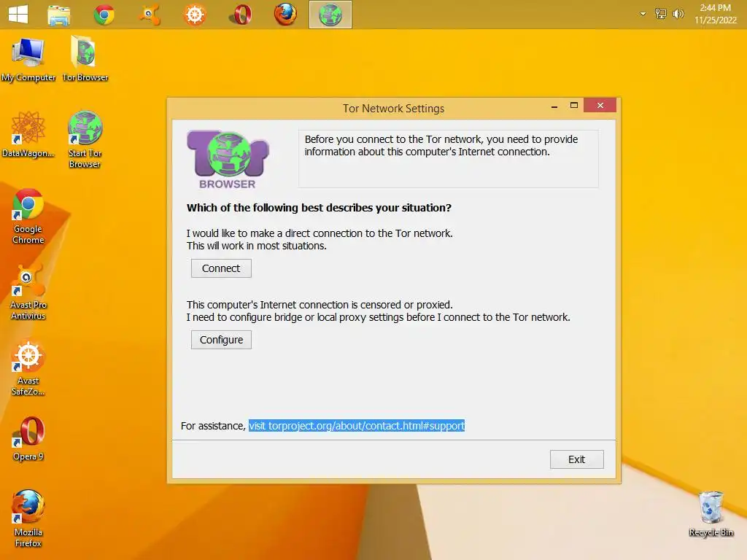Select the My Computer desktop icon
Viewport: 747px width, 560px height.
(28, 60)
